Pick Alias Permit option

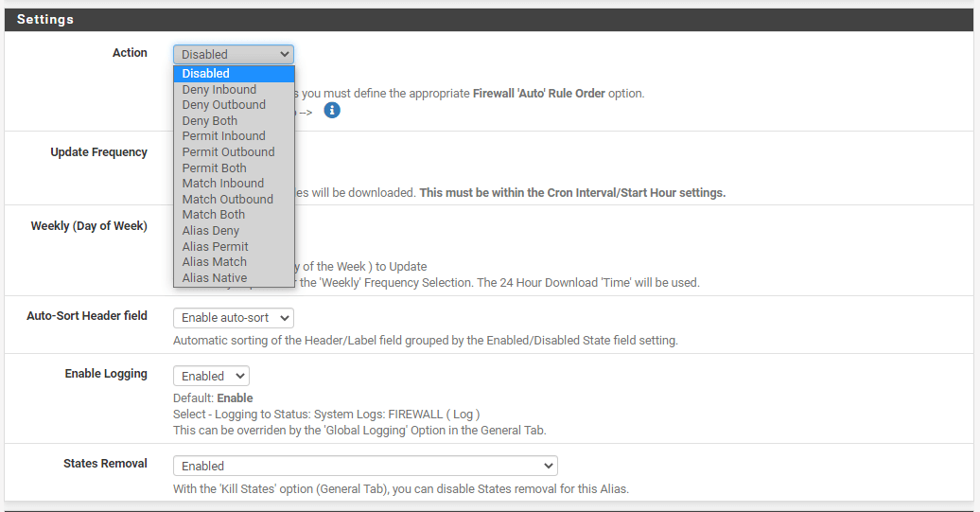234,247
